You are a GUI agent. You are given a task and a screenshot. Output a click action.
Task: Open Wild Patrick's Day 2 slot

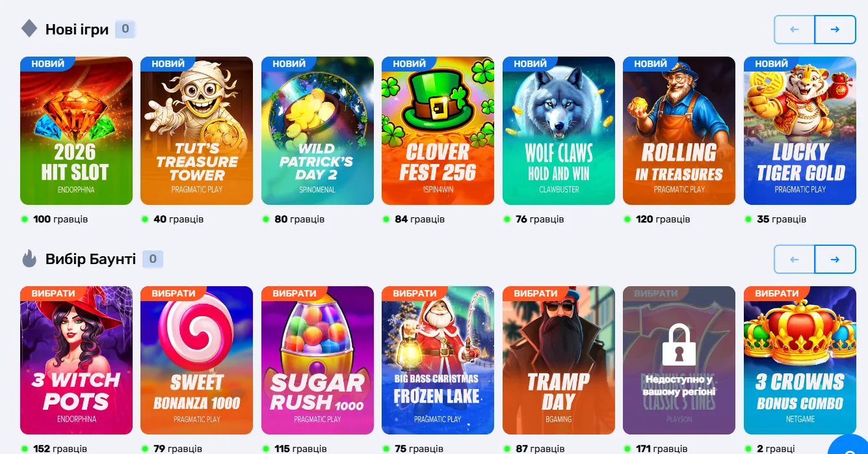(317, 131)
